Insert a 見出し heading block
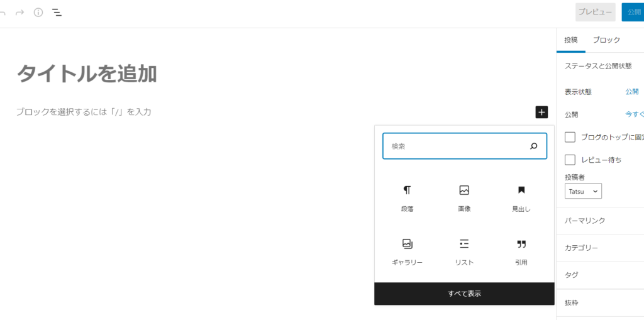Screen dimensions: 644x320 coord(521,198)
